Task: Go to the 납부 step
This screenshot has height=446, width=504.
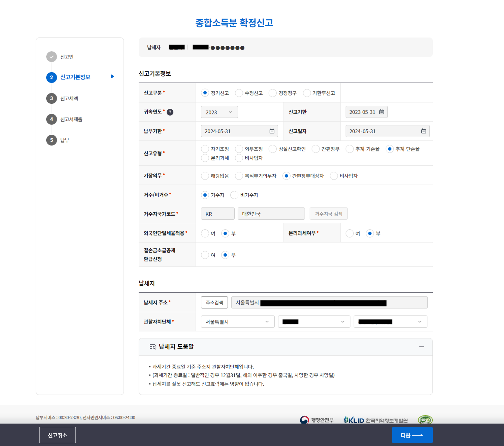Action: point(65,140)
